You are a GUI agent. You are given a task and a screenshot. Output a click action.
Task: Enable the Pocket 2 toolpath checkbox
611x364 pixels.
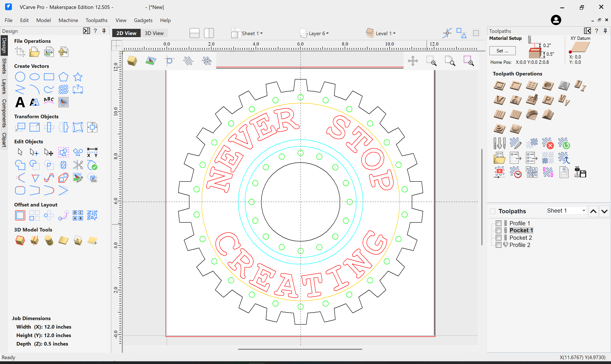[499, 238]
